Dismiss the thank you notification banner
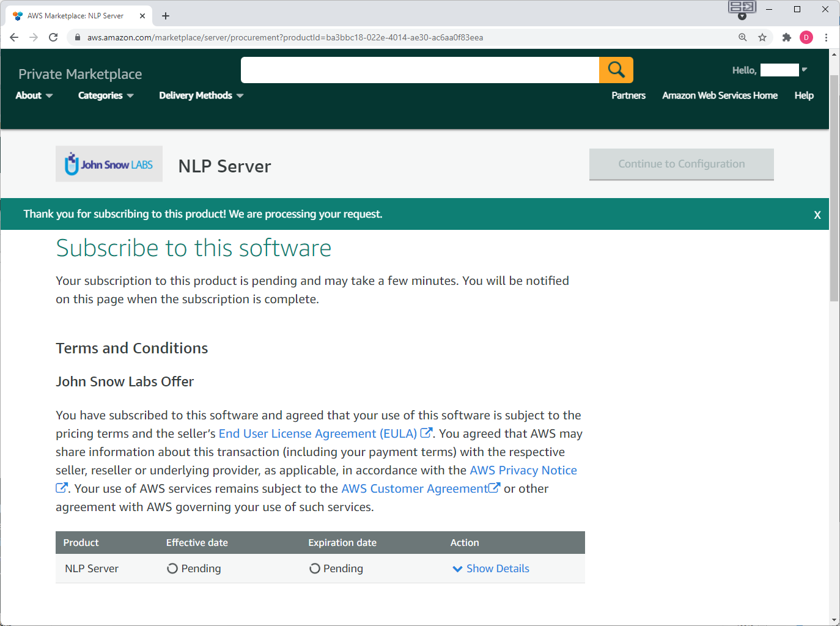This screenshot has height=626, width=840. click(817, 215)
